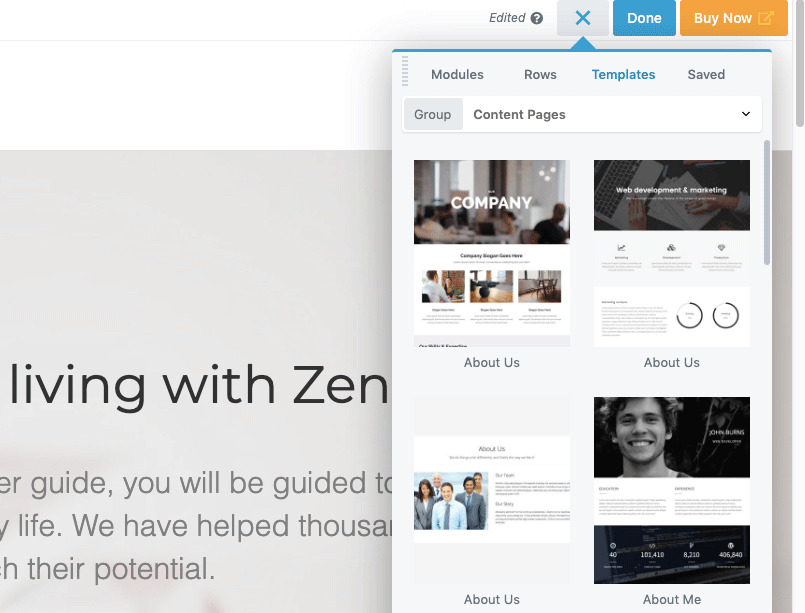Switch to the Rows tab
Viewport: 805px width, 613px height.
[540, 74]
